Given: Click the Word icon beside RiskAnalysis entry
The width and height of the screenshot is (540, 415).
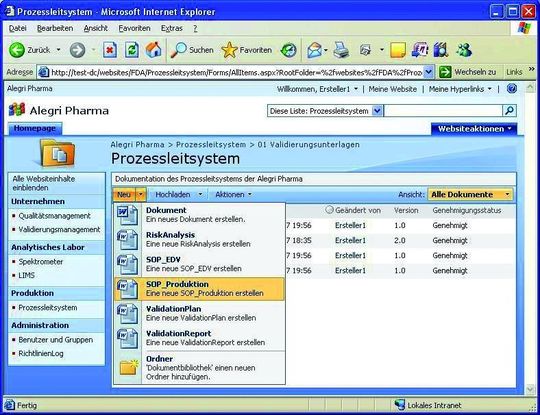Looking at the screenshot, I should click(127, 239).
